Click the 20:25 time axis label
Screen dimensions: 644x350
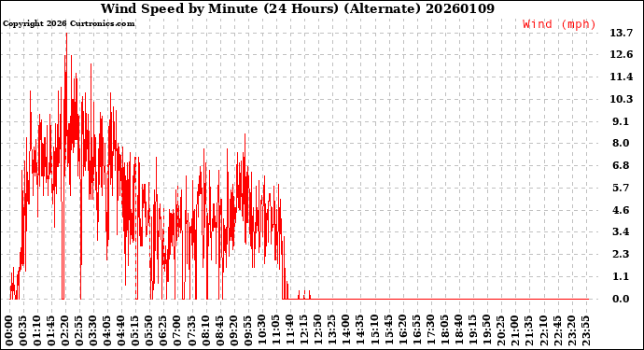pyautogui.click(x=500, y=331)
